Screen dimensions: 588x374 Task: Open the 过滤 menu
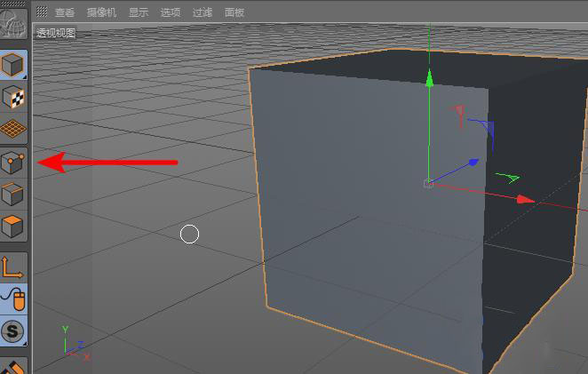tap(203, 12)
